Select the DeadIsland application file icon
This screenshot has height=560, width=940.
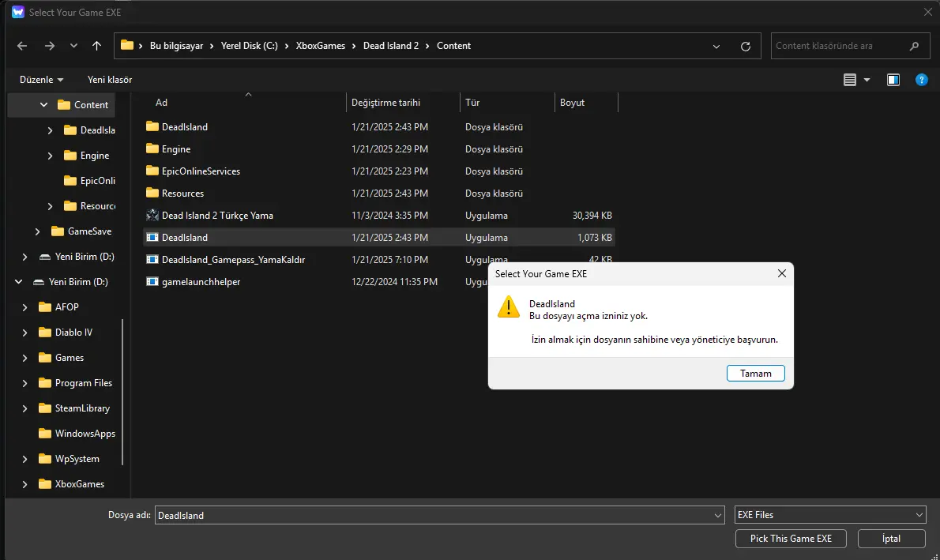tap(152, 238)
